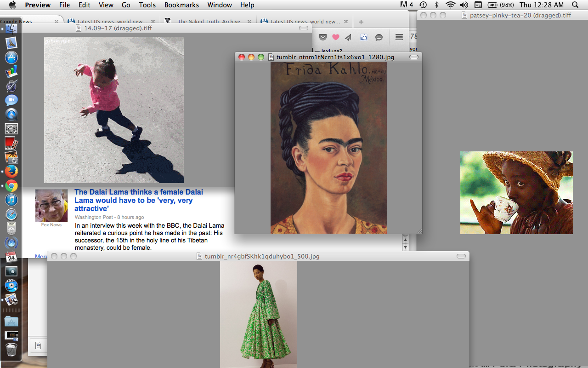Open the View menu
The width and height of the screenshot is (588, 368).
click(106, 5)
